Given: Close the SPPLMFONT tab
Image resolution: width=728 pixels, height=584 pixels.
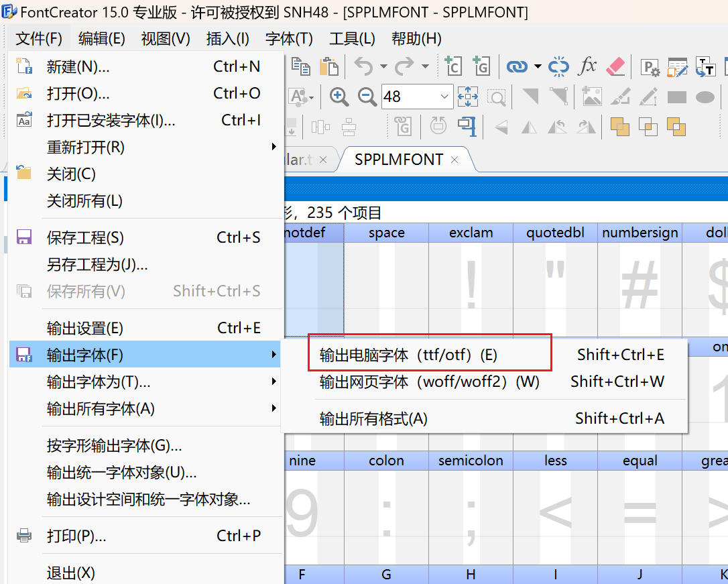Looking at the screenshot, I should [x=454, y=160].
